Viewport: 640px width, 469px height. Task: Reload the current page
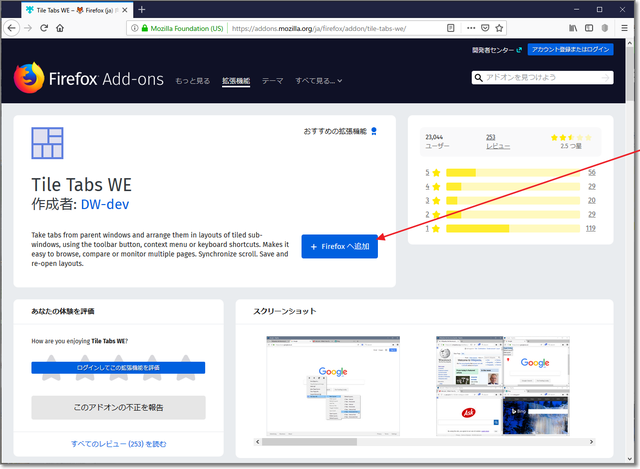(44, 28)
